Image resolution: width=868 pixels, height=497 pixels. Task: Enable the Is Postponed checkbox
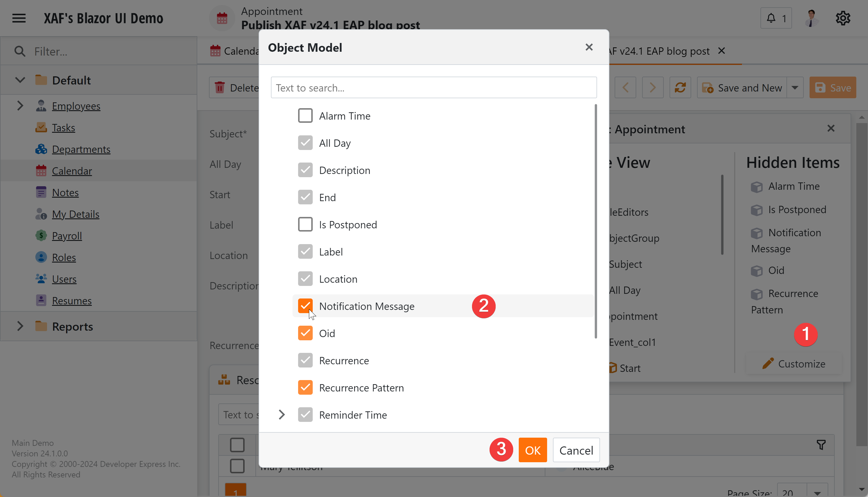305,224
